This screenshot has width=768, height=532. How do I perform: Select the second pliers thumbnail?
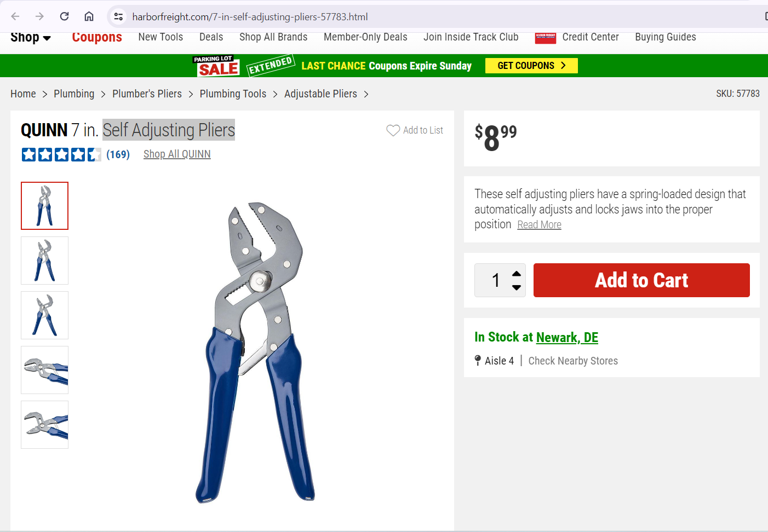pyautogui.click(x=44, y=261)
